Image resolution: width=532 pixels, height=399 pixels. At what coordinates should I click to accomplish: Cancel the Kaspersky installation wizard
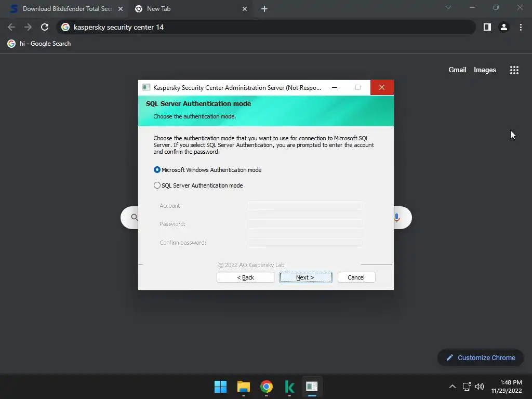coord(356,277)
